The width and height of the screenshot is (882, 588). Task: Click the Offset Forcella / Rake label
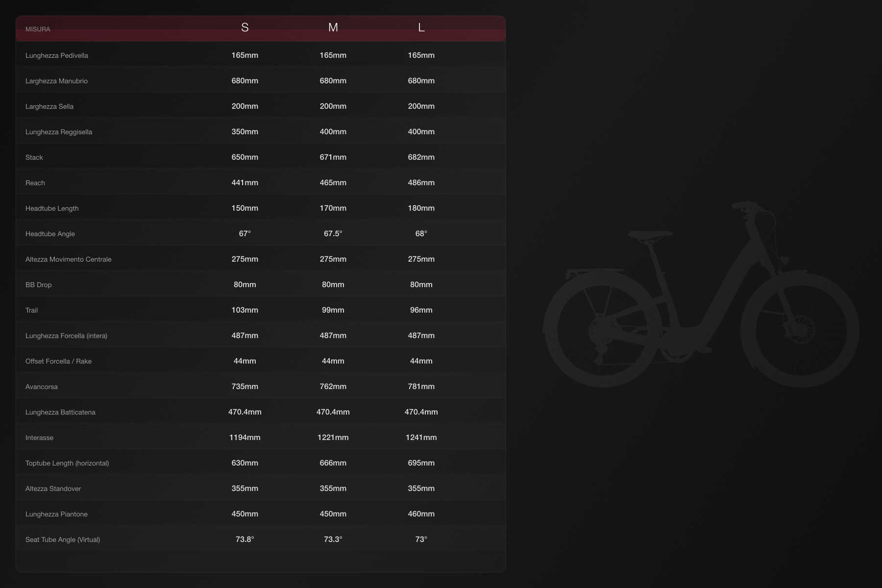58,362
